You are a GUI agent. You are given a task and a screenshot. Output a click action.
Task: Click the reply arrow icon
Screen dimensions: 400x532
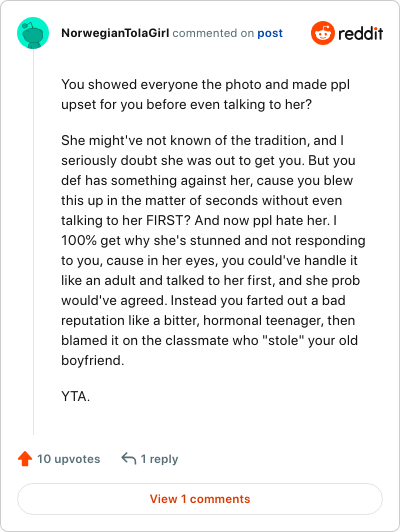tap(129, 458)
